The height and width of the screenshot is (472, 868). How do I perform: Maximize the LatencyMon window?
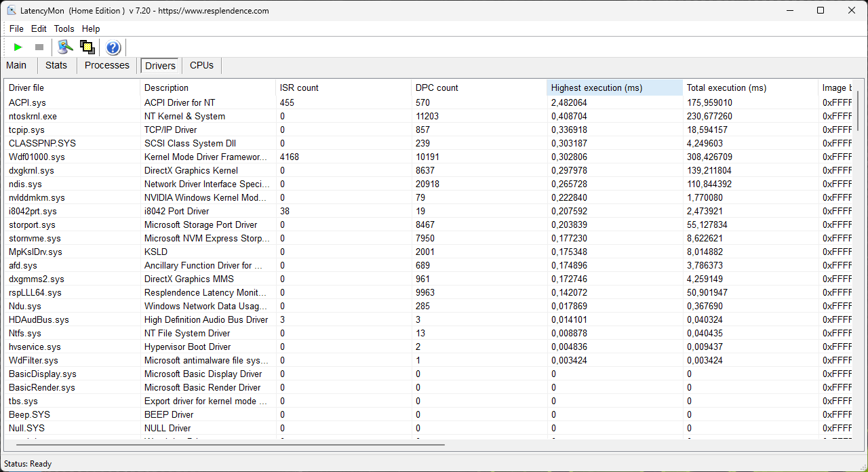821,10
